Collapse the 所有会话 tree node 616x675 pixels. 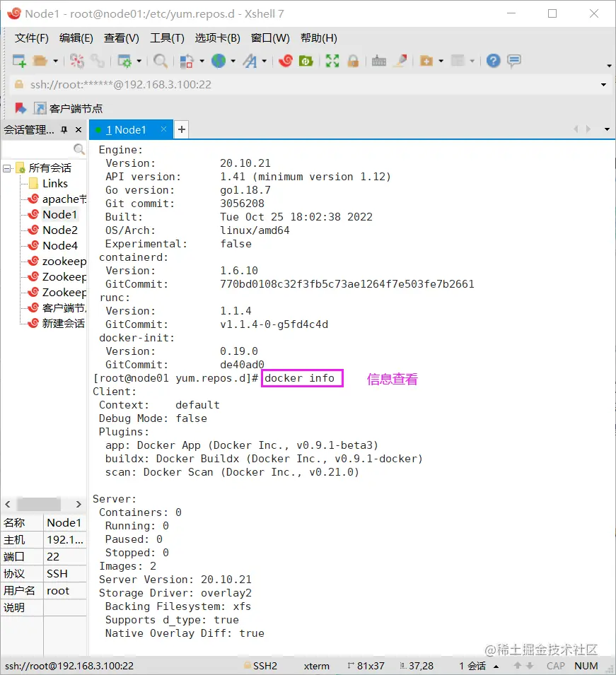(x=7, y=168)
